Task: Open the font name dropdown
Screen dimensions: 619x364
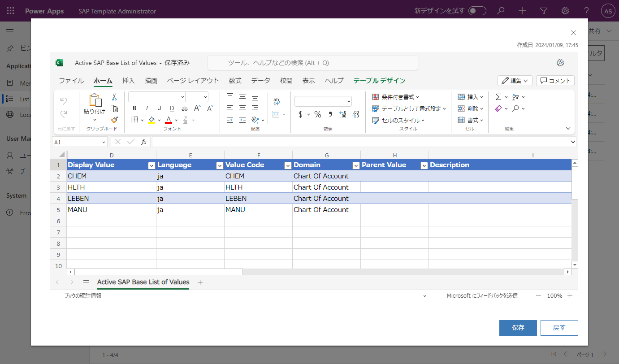Action: (183, 97)
